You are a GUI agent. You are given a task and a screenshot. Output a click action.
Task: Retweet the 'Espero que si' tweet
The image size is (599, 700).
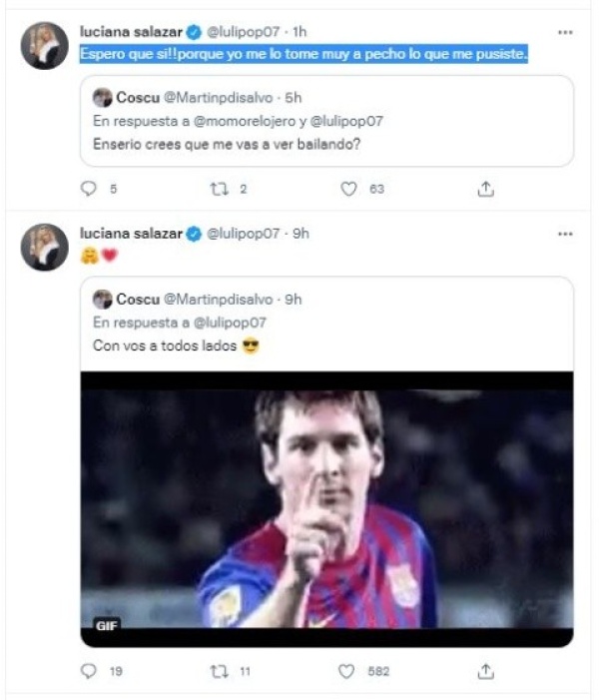[217, 189]
